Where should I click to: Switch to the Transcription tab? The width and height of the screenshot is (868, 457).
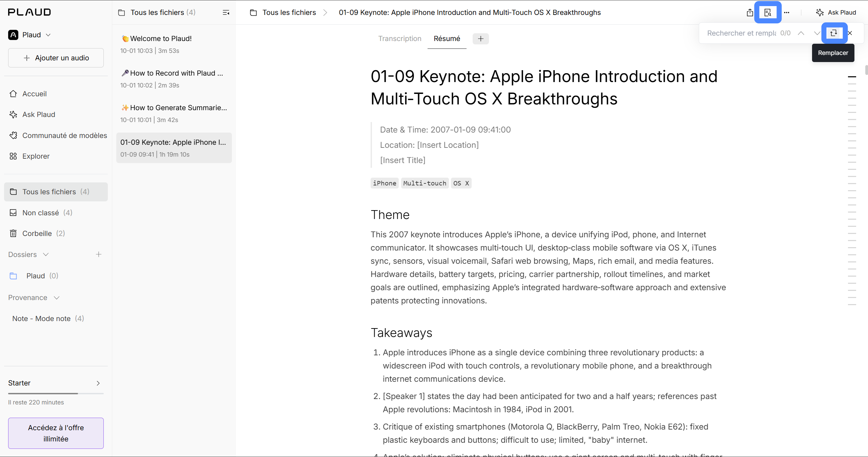[x=400, y=39]
